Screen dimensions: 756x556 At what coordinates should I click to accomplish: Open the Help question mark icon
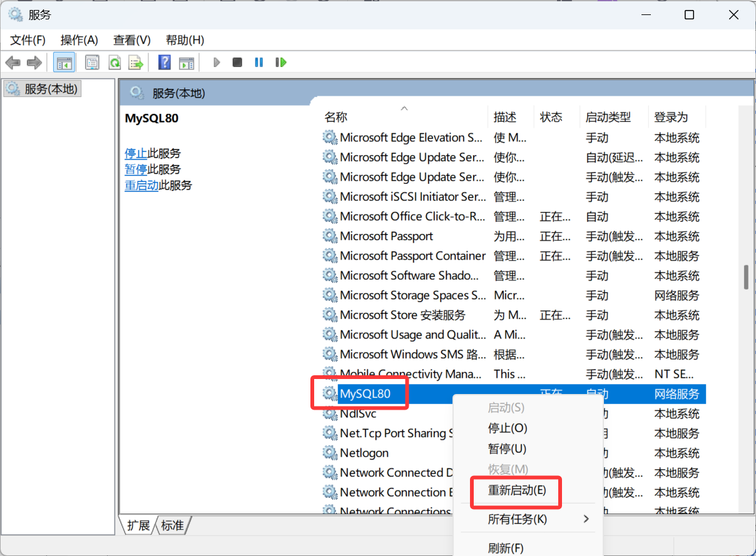[164, 63]
